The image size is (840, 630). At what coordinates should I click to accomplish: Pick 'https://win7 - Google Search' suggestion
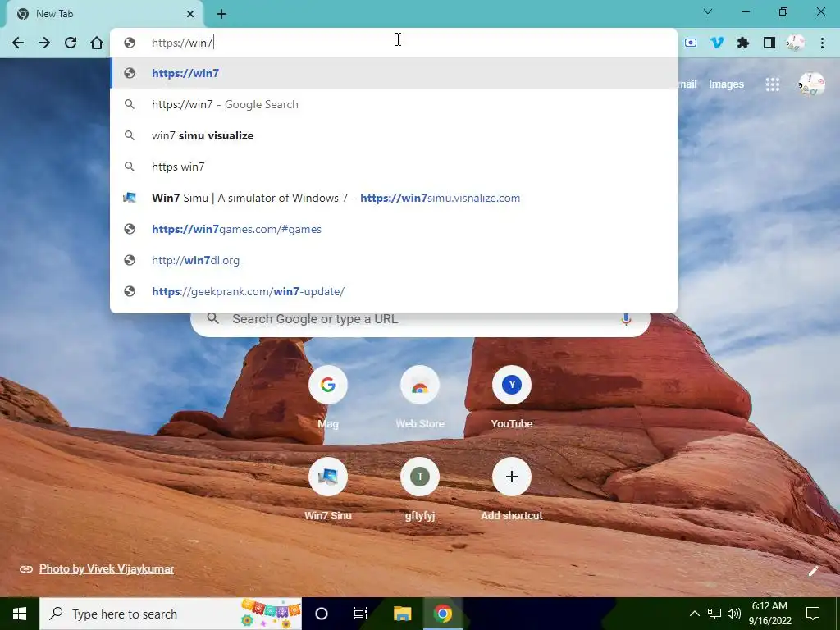coord(394,104)
